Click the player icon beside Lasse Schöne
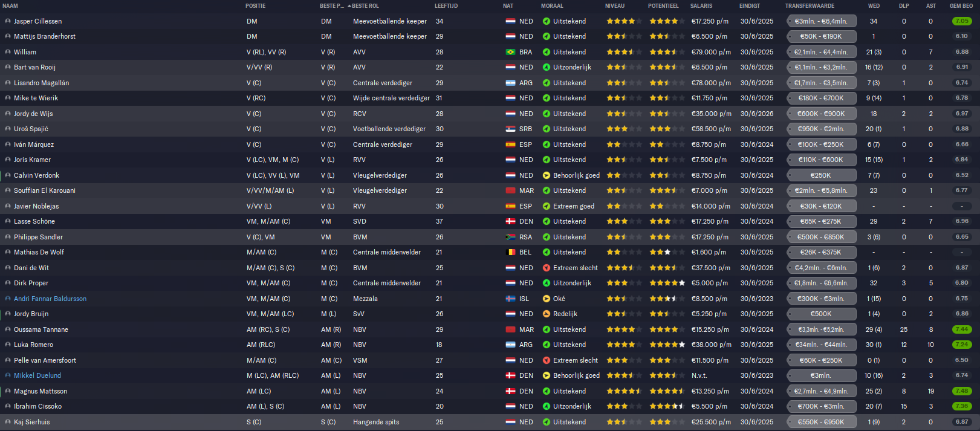Image resolution: width=980 pixels, height=431 pixels. [8, 221]
